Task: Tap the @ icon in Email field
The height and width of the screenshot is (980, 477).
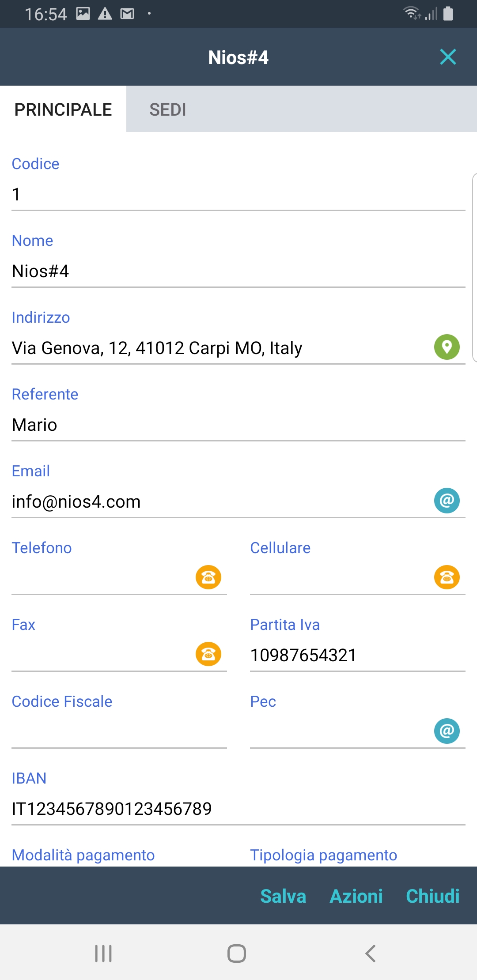Action: [447, 501]
